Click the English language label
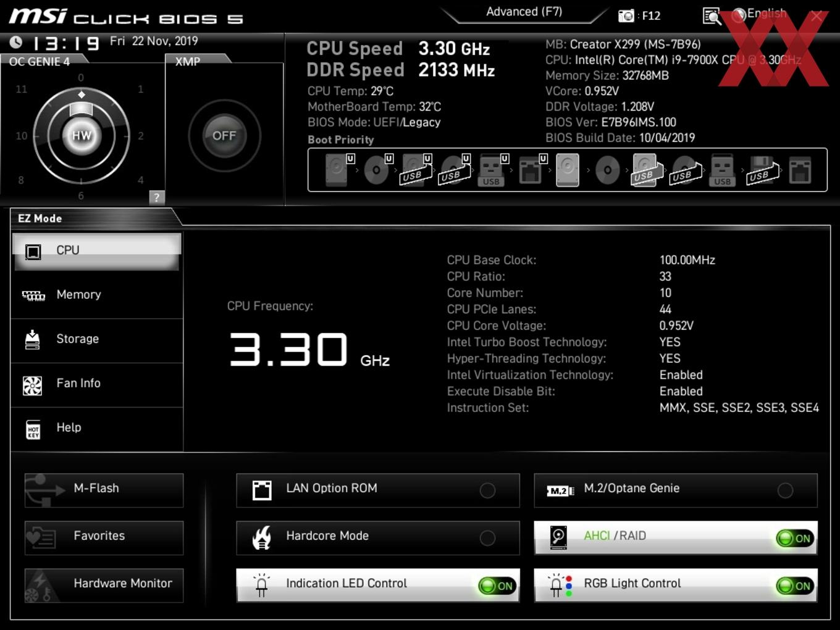 766,14
